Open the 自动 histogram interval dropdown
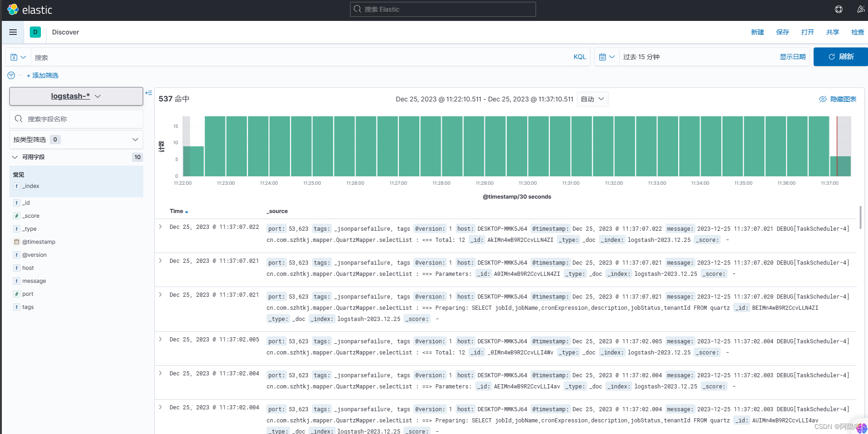The width and height of the screenshot is (868, 434). pyautogui.click(x=592, y=99)
